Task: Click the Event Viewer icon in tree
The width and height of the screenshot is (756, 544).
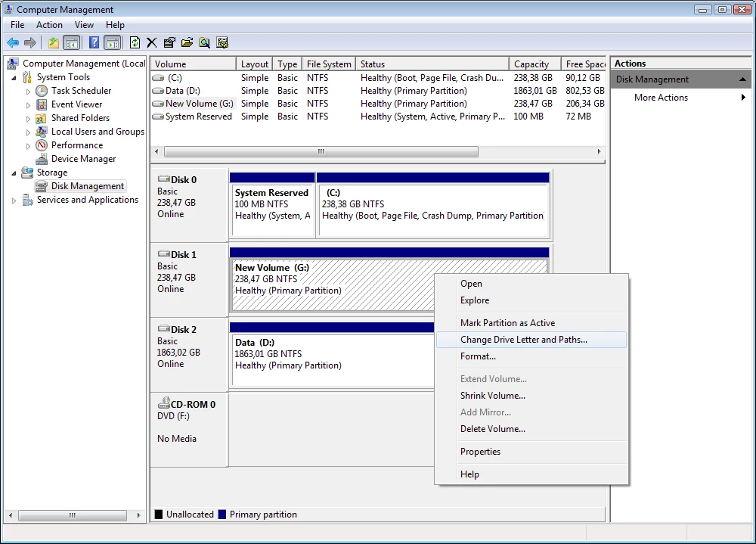Action: (42, 104)
